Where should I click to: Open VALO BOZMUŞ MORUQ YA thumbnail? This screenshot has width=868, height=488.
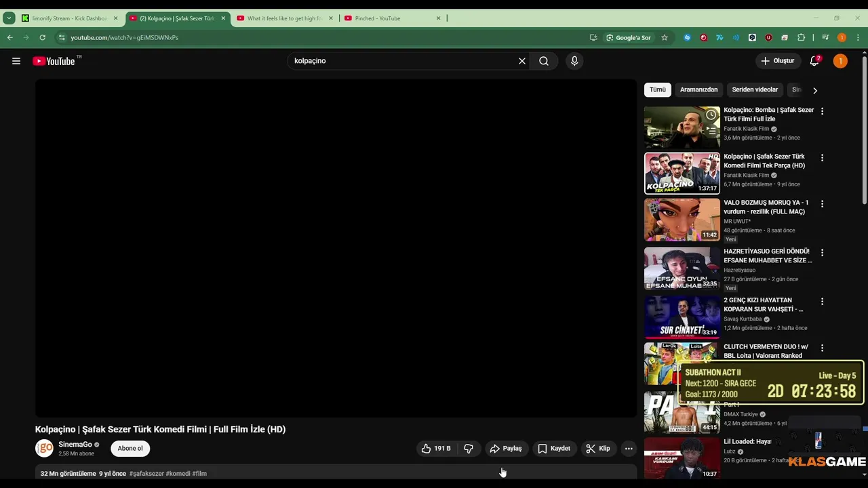coord(682,220)
